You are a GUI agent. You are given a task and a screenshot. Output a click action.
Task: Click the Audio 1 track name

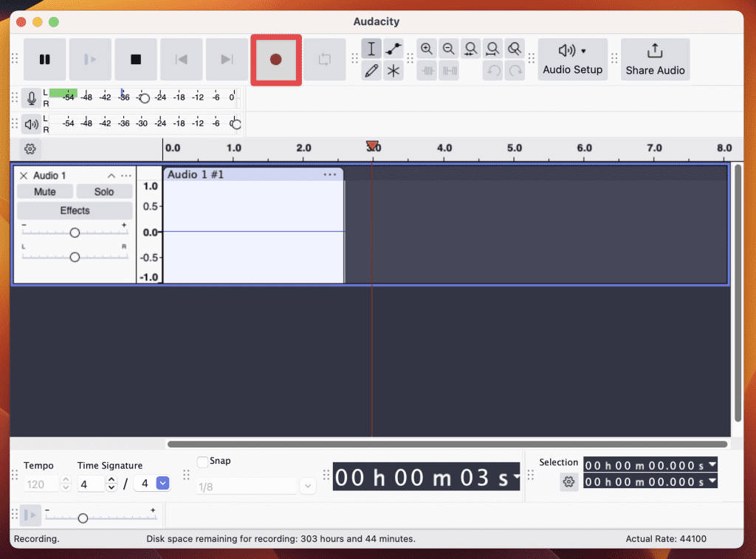point(49,176)
